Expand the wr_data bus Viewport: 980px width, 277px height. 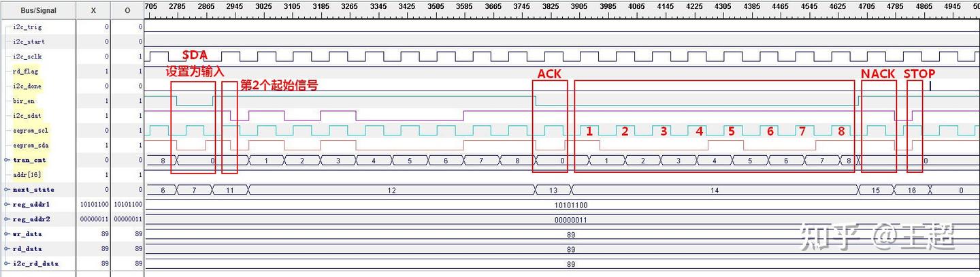(x=7, y=234)
